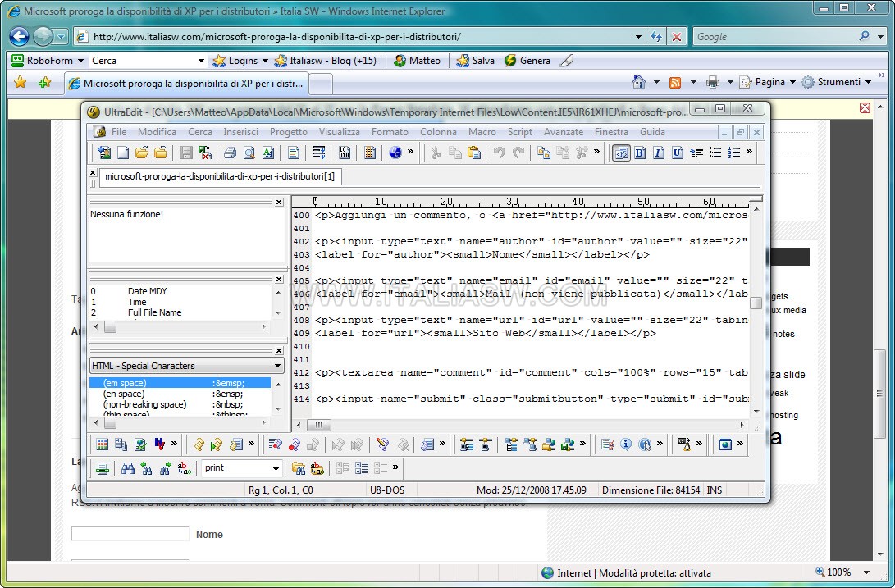Click the info circle icon in bottom toolbar
895x588 pixels.
tap(626, 444)
